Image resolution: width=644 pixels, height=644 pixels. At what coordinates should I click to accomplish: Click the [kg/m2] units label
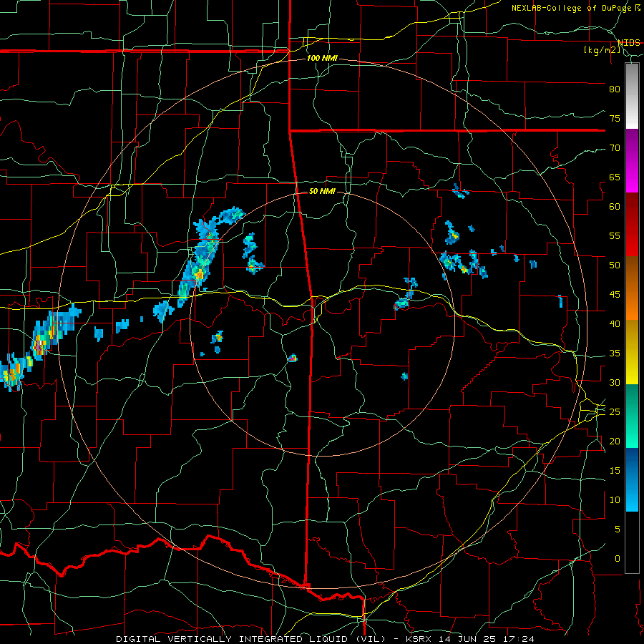(x=602, y=50)
